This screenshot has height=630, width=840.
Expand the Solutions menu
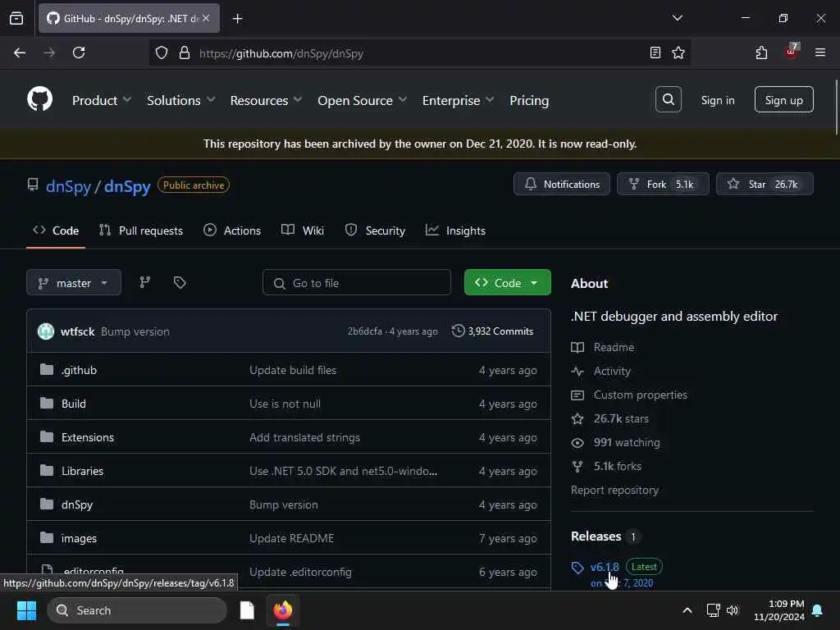click(x=180, y=100)
